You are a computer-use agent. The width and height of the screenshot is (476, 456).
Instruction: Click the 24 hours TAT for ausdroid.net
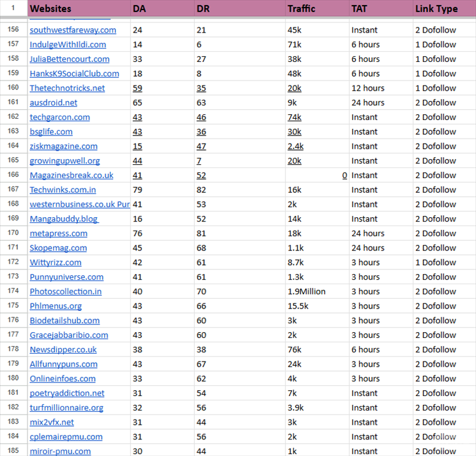tap(381, 103)
